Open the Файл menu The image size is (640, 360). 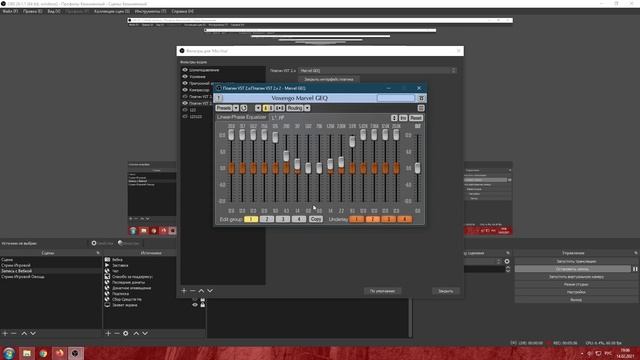10,11
